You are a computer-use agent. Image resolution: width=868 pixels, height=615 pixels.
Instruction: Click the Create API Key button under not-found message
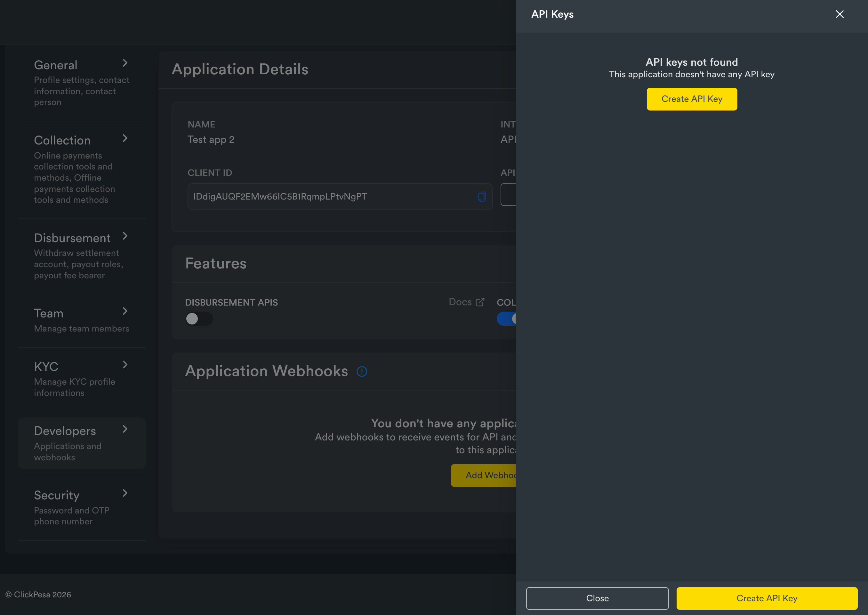point(692,99)
